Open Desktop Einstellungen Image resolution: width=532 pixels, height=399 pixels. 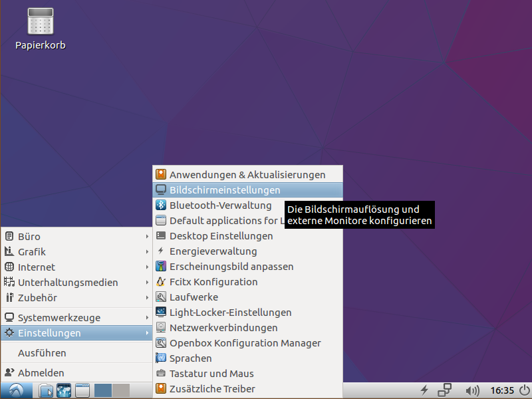[247, 236]
